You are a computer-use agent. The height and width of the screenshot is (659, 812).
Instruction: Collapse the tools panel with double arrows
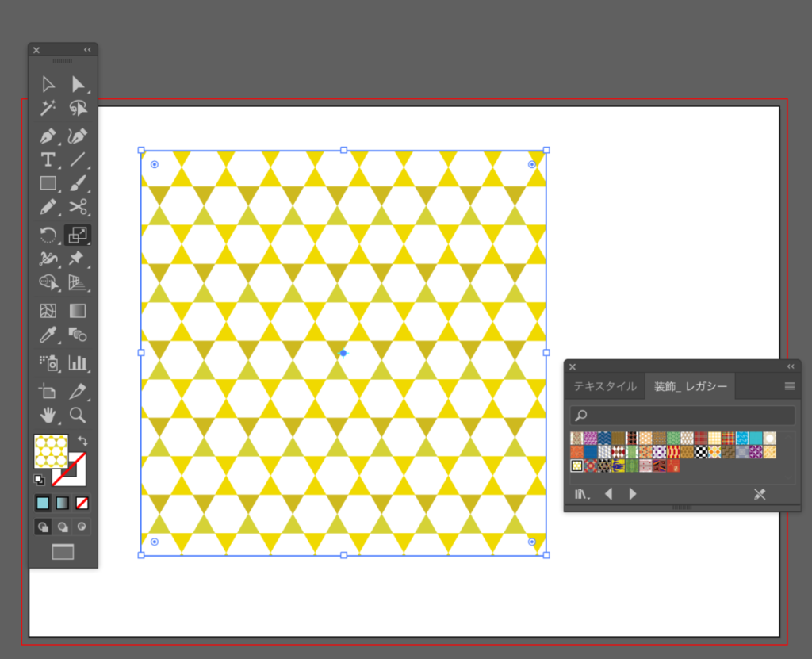87,50
